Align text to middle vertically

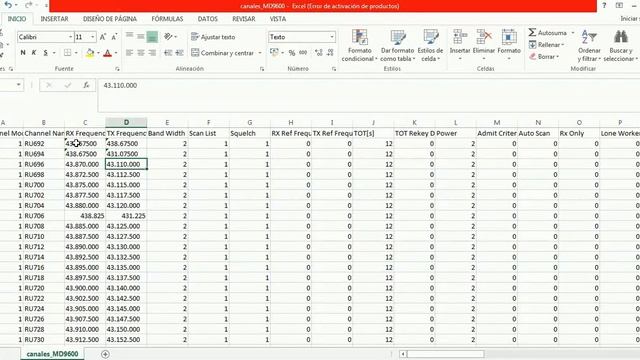(x=140, y=36)
